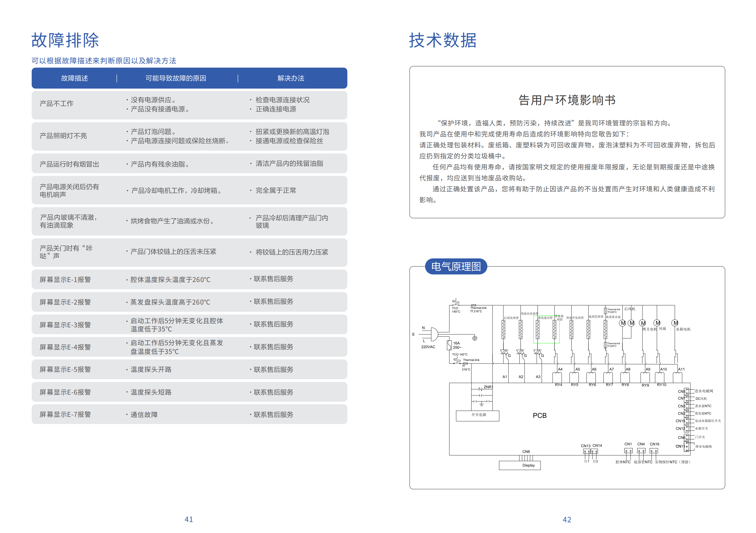Click the CN5 进水电磁阀 connector

(687, 391)
